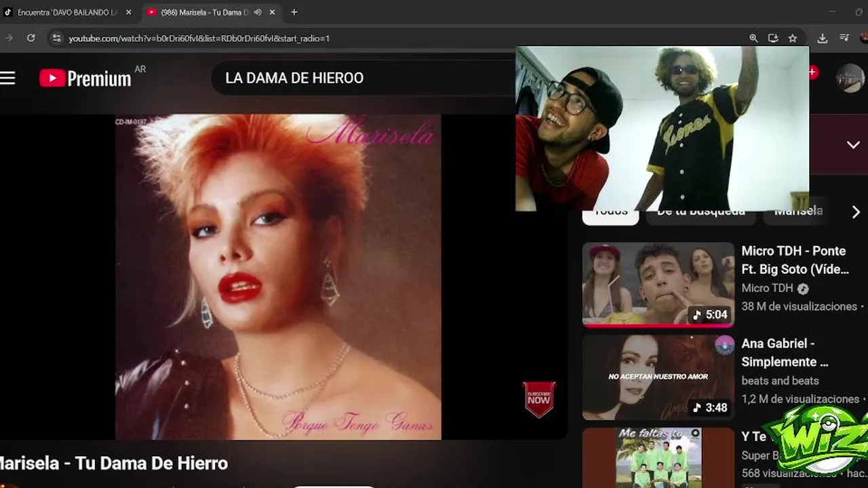Click the 5:04 duration badge

click(x=710, y=314)
